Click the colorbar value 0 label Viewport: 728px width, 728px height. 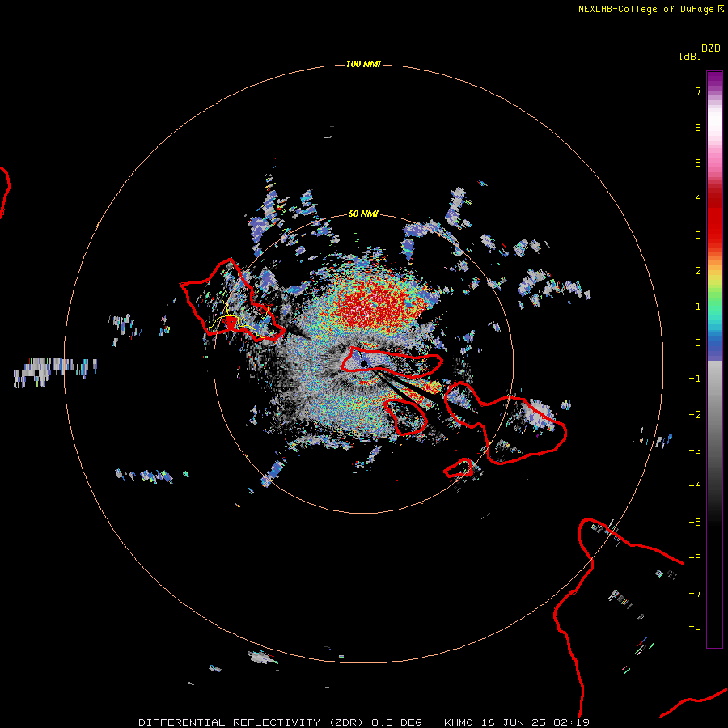[x=698, y=343]
